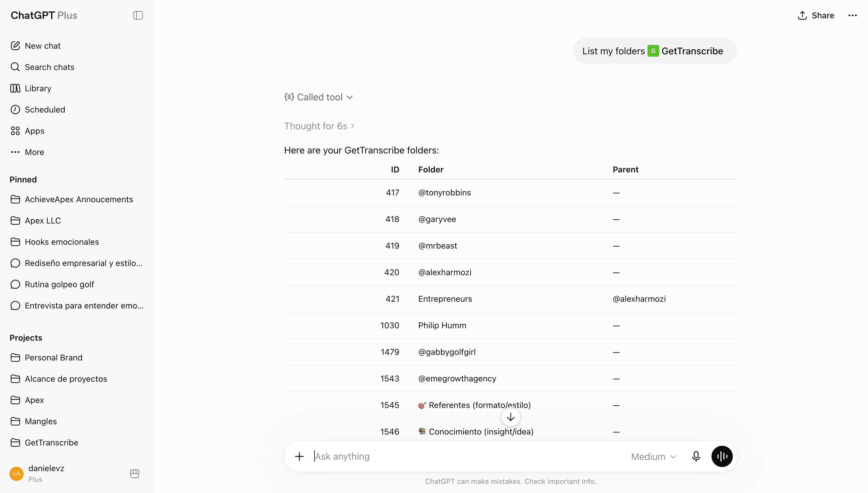Image resolution: width=868 pixels, height=493 pixels.
Task: Open the Alcance de proyectos project
Action: click(x=76, y=379)
